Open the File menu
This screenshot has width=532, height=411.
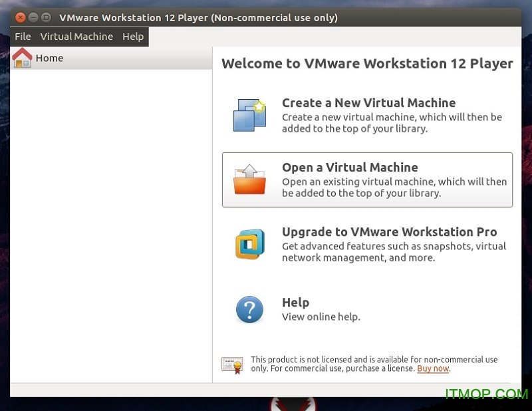(23, 37)
